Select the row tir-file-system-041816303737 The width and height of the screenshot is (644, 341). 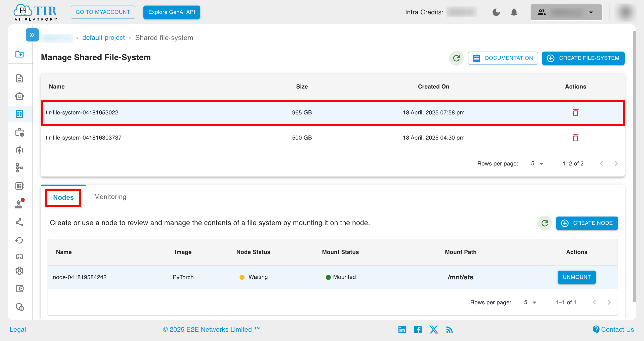[333, 138]
